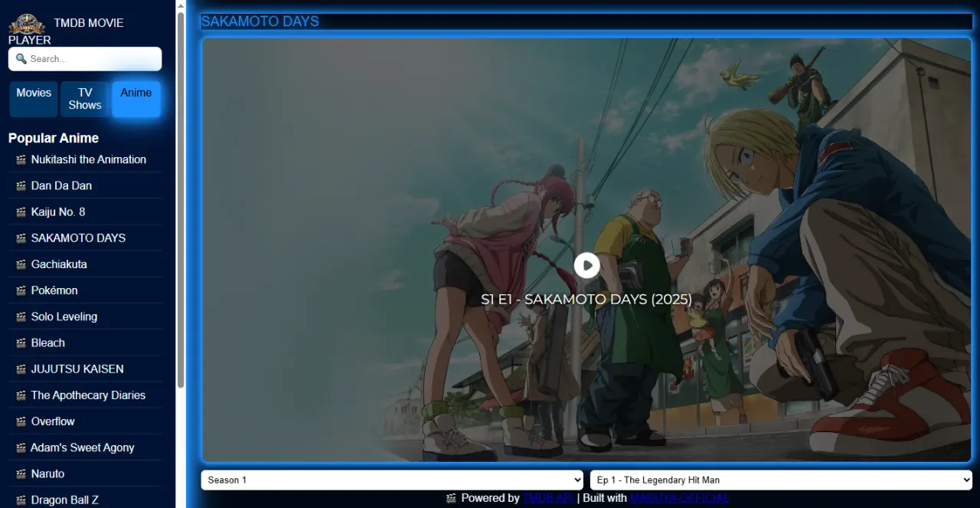Click the Popular Anime heading
Screen dimensions: 980x508
tap(54, 138)
